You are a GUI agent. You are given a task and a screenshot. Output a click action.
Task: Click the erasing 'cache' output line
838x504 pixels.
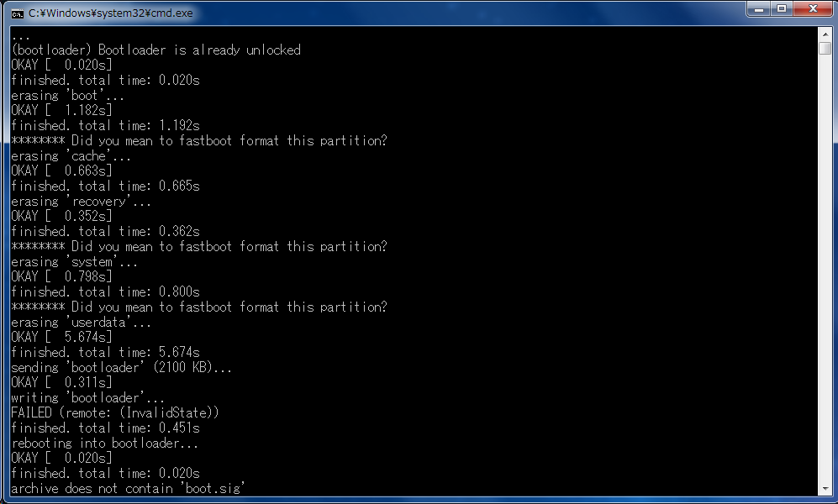click(71, 156)
